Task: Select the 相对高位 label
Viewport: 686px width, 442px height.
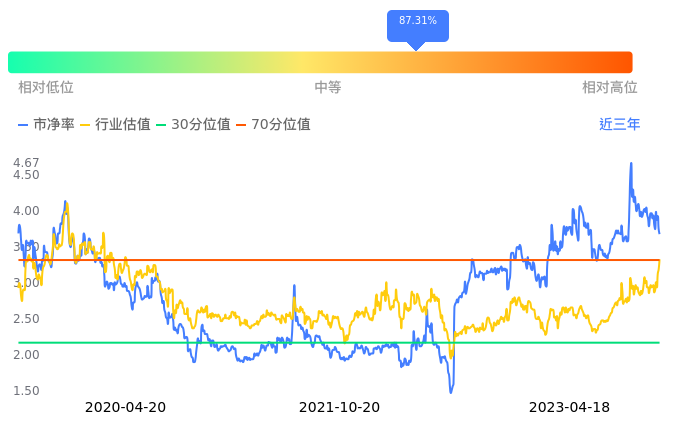Action: tap(610, 88)
